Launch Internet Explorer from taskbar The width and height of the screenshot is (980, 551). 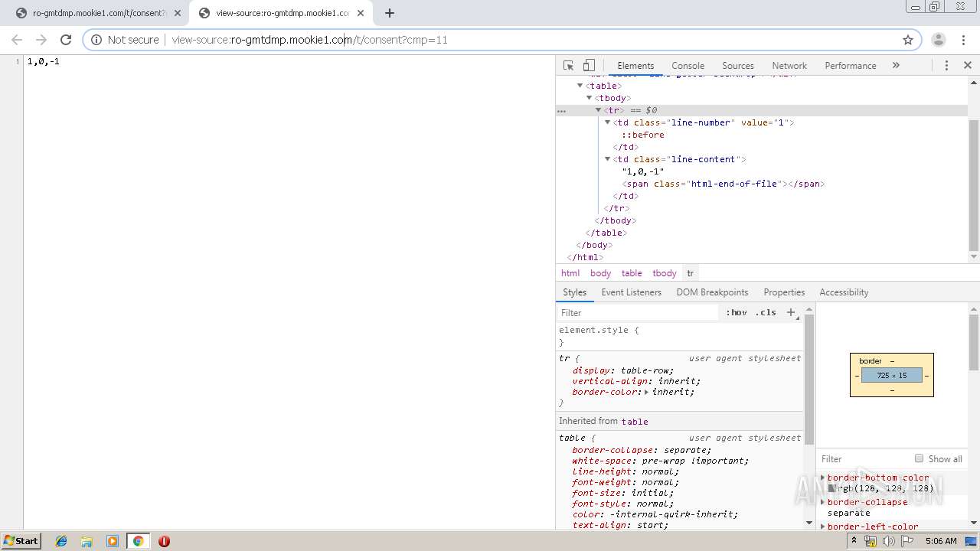click(62, 541)
